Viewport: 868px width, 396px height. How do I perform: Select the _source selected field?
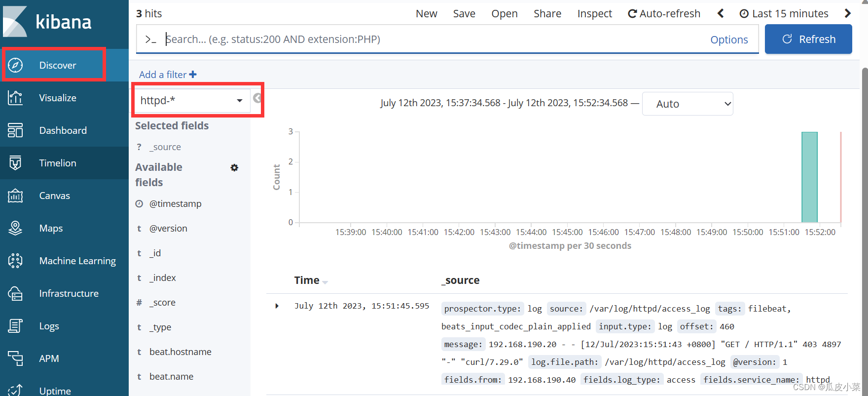(x=165, y=147)
